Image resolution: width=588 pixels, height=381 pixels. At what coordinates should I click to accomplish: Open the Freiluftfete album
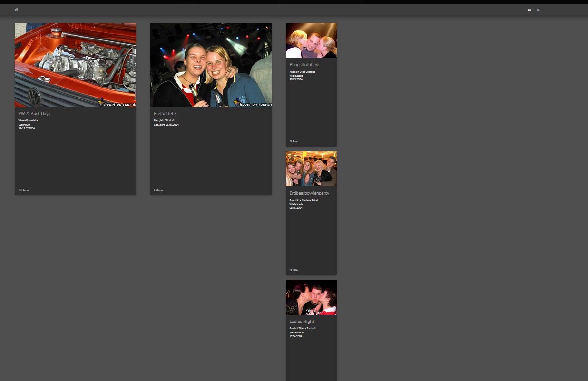click(165, 114)
